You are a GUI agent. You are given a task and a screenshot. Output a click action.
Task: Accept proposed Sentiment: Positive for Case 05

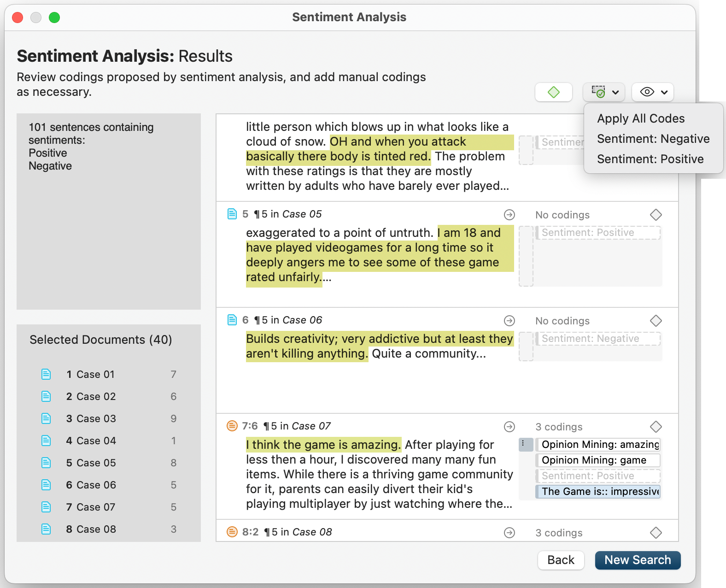[597, 233]
